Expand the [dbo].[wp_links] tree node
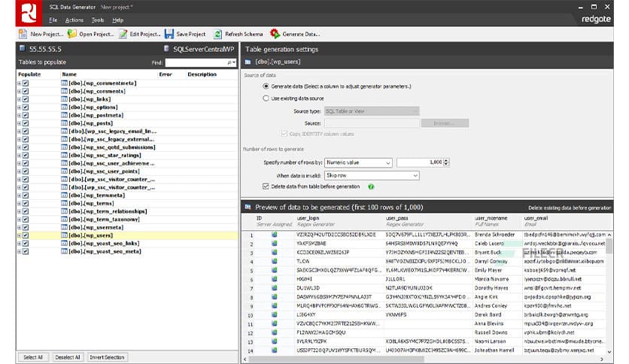629x364 pixels. [19, 99]
